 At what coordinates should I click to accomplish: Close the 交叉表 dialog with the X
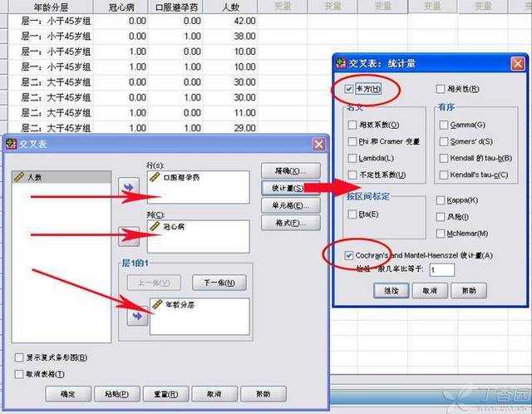[x=318, y=144]
